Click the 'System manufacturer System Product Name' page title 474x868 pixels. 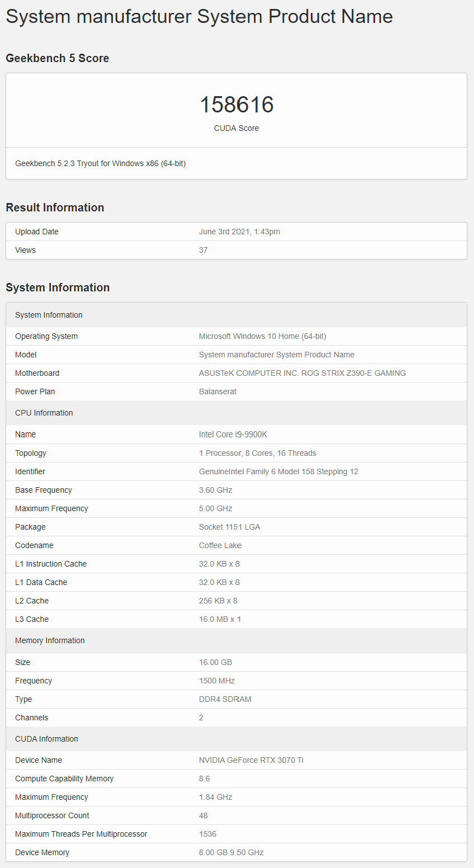(199, 16)
